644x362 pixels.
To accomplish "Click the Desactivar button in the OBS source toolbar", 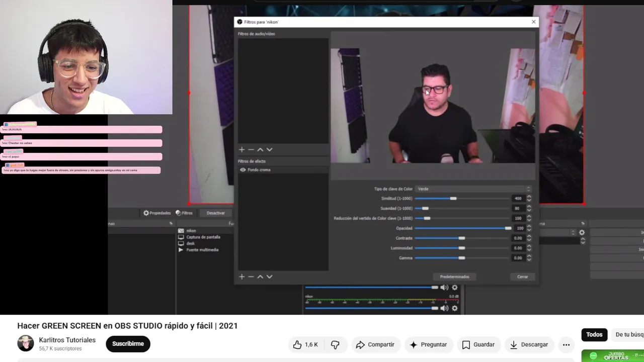I will [215, 213].
